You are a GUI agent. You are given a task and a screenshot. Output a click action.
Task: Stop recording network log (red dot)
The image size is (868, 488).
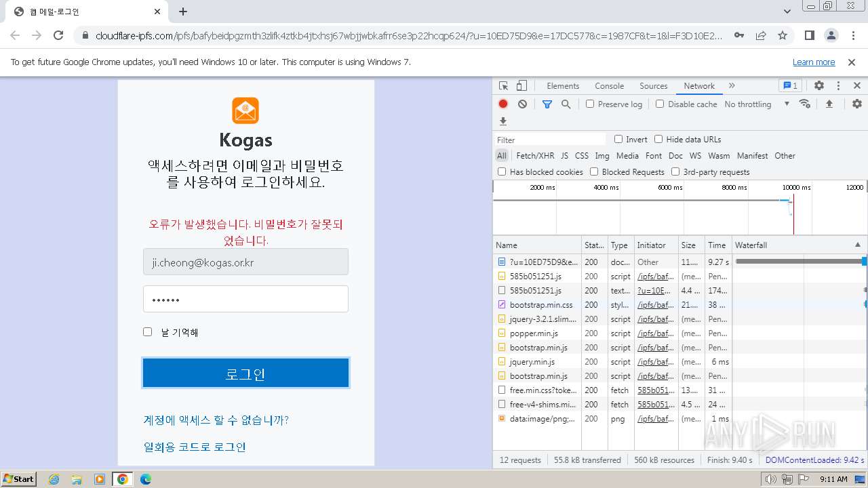503,104
